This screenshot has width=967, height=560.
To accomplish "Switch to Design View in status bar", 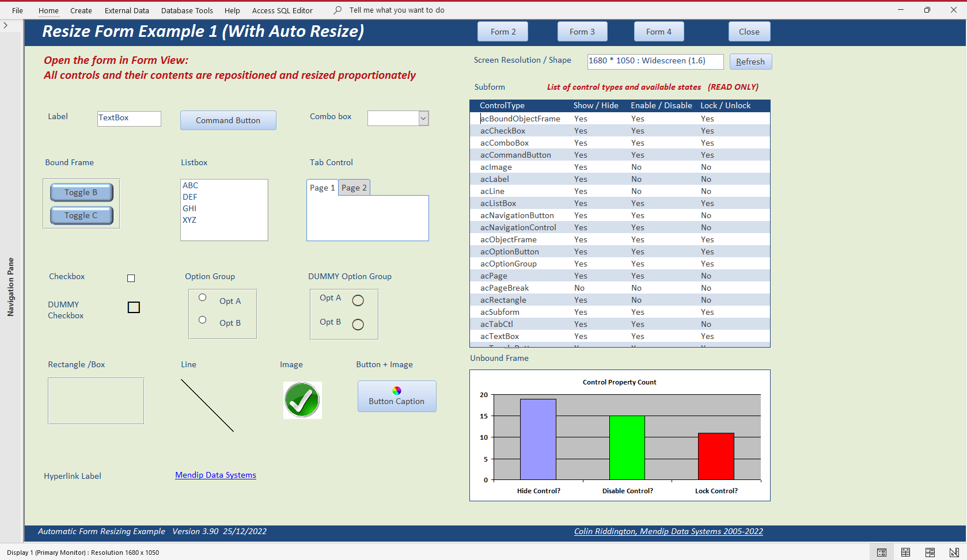I will pos(954,553).
